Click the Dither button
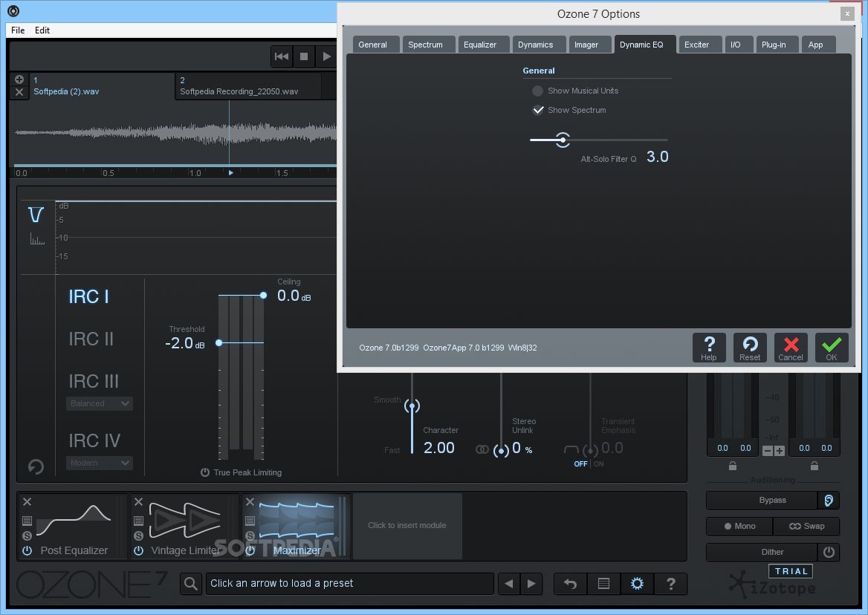868x615 pixels. coord(762,552)
